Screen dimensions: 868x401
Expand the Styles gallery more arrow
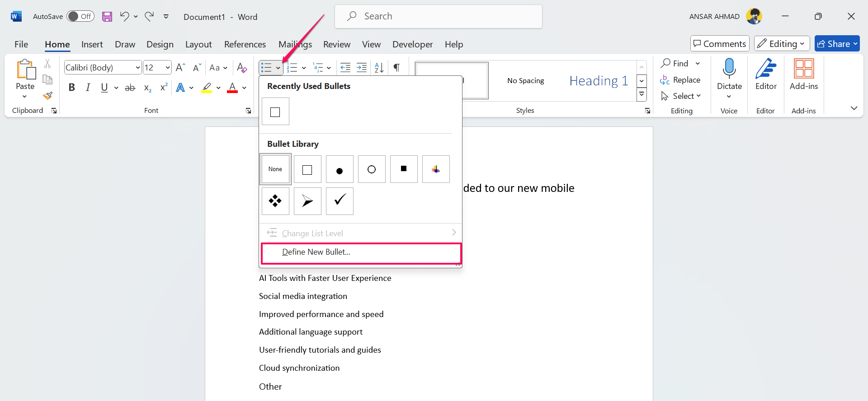(x=642, y=94)
